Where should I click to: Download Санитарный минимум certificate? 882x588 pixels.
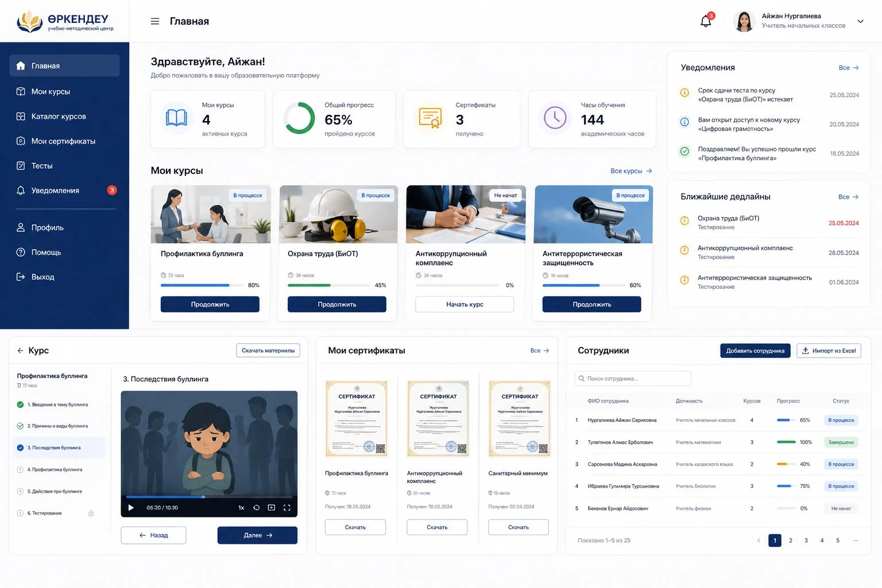pos(519,527)
